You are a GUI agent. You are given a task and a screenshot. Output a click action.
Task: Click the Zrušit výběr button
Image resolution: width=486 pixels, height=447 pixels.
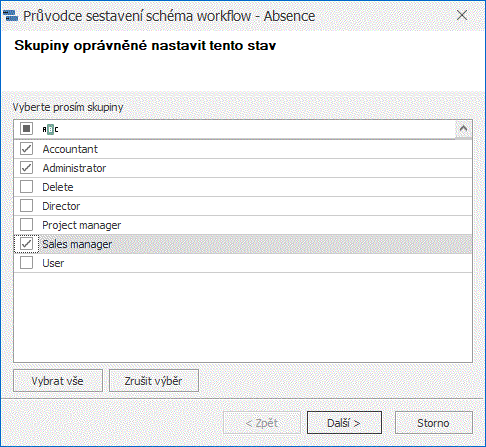click(154, 381)
